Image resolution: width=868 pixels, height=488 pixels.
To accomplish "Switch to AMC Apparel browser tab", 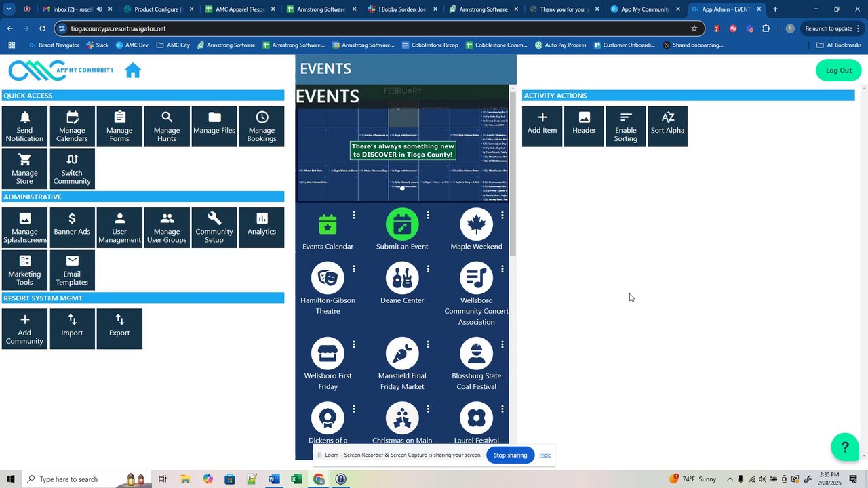I will pos(240,9).
